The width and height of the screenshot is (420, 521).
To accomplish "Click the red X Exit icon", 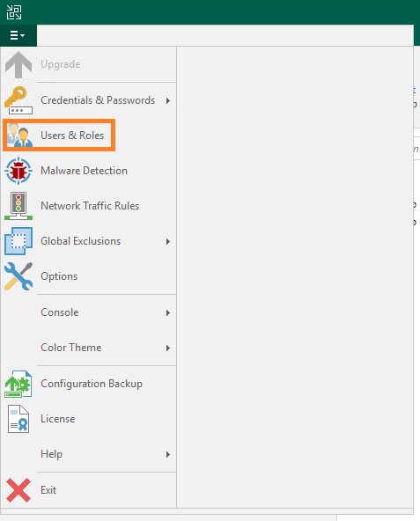I will 18,490.
